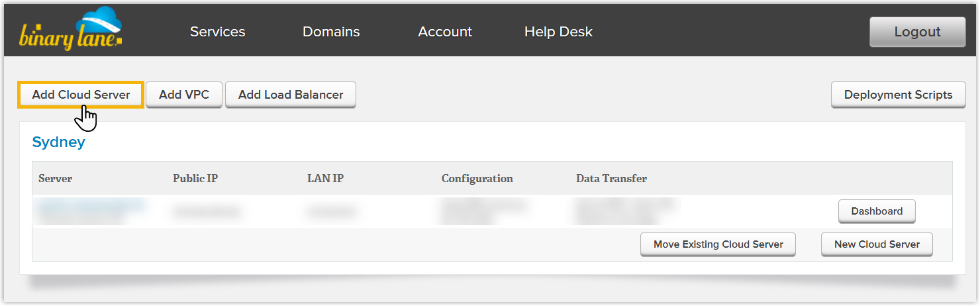Click the Add VPC button
The height and width of the screenshot is (306, 980).
(184, 95)
